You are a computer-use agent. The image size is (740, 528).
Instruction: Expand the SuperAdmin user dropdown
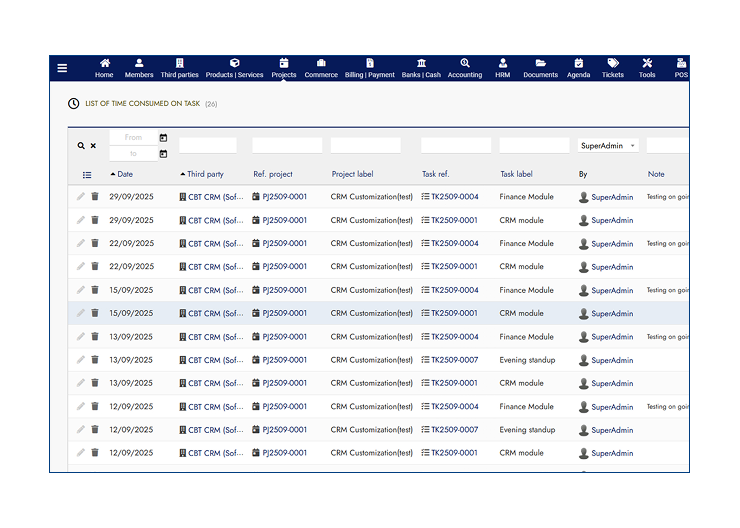tap(608, 146)
